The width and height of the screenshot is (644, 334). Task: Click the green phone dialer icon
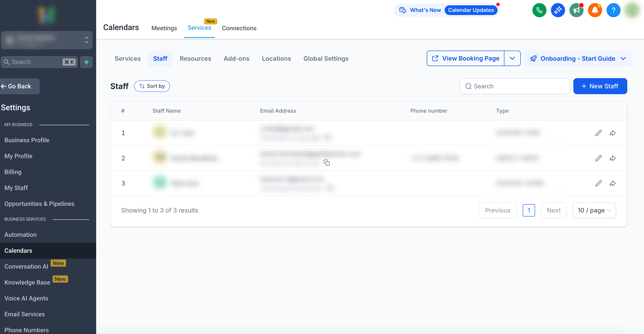[539, 10]
